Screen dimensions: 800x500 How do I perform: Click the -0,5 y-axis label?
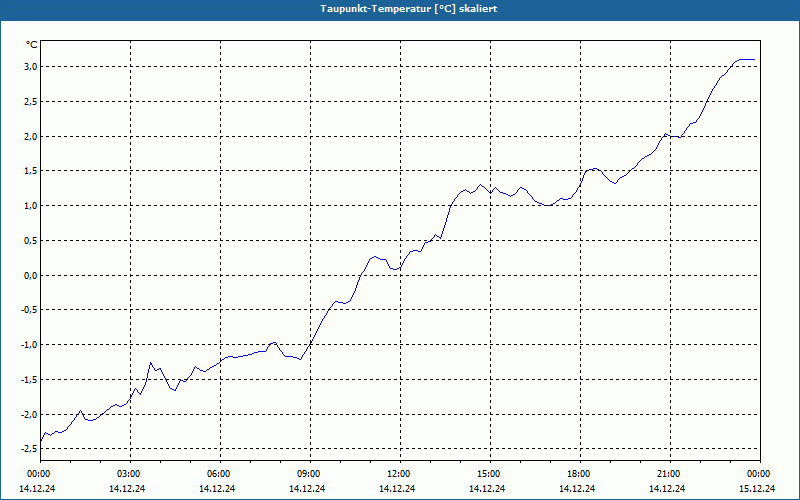29,310
